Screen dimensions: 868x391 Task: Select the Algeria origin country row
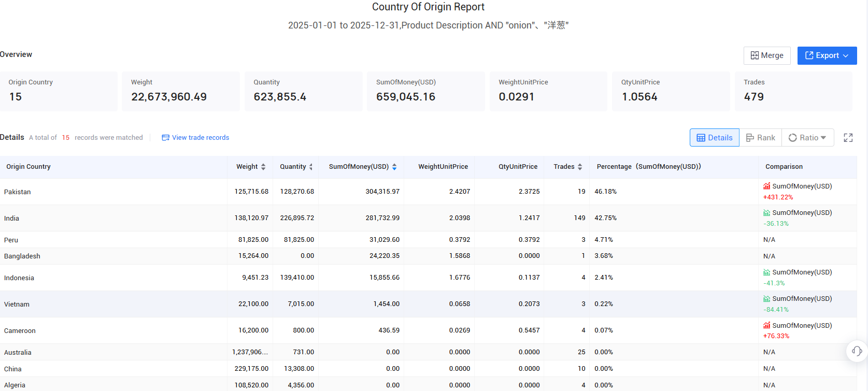point(428,384)
